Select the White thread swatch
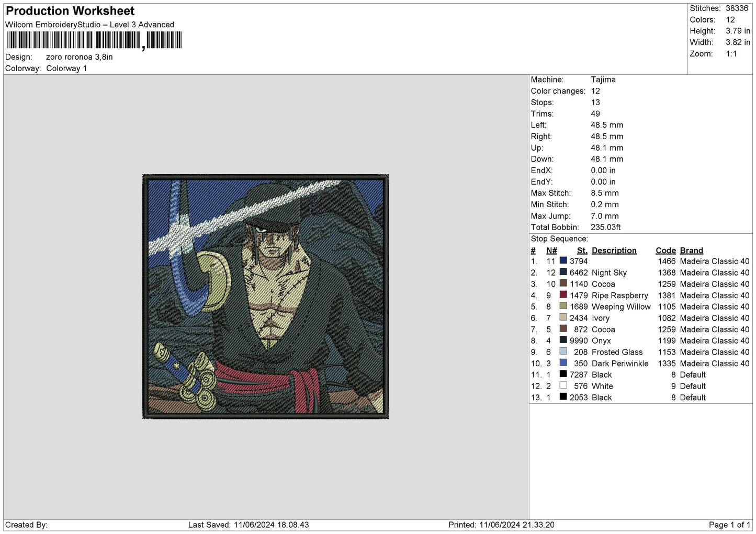The image size is (756, 534). pos(563,385)
